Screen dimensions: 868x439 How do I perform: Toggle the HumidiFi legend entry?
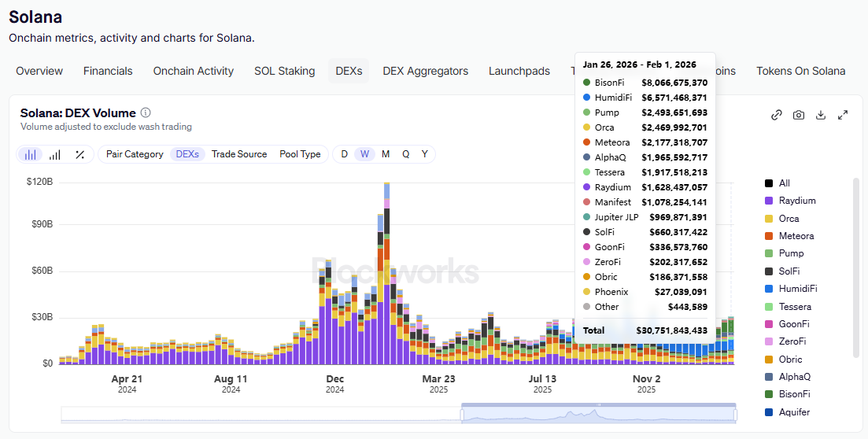[797, 289]
